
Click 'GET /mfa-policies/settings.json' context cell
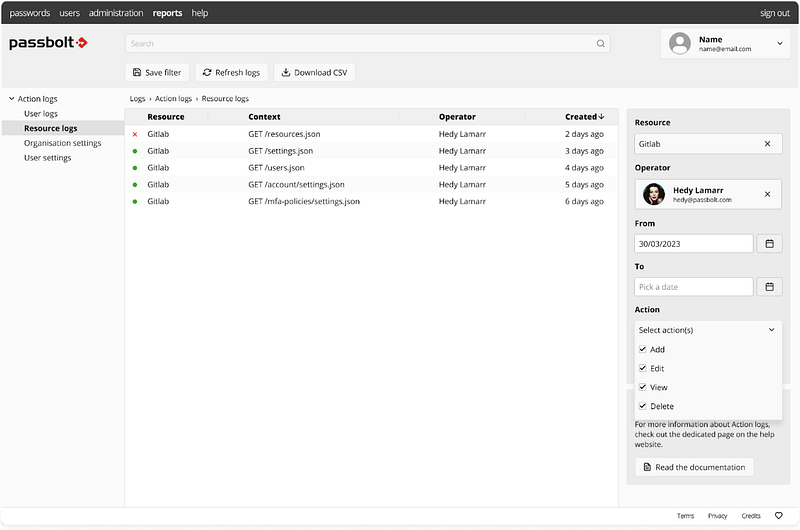click(x=304, y=201)
